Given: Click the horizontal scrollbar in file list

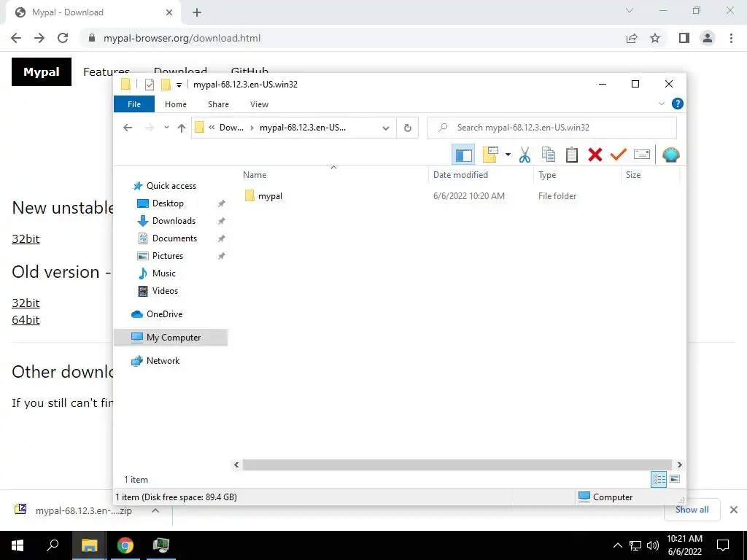Looking at the screenshot, I should (x=457, y=464).
